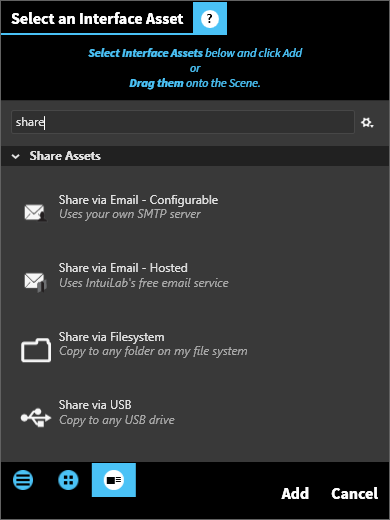Click the Share Assets group header

click(195, 156)
